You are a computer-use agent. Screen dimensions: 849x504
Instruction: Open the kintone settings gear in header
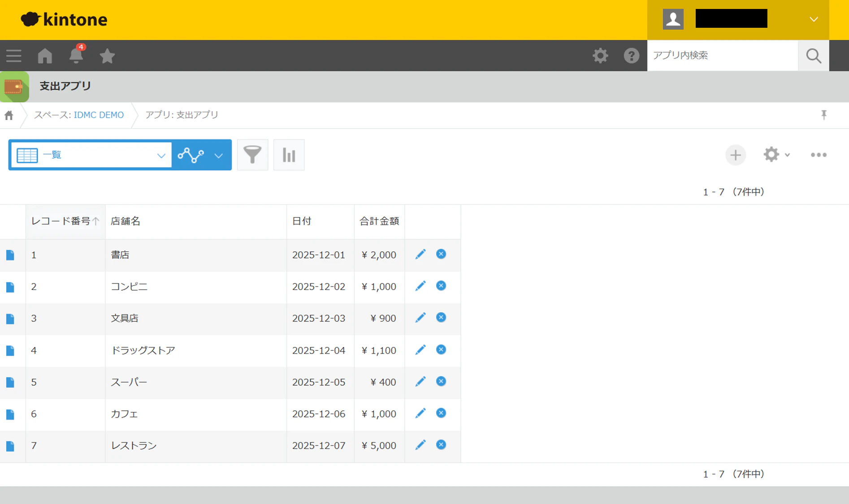point(600,56)
